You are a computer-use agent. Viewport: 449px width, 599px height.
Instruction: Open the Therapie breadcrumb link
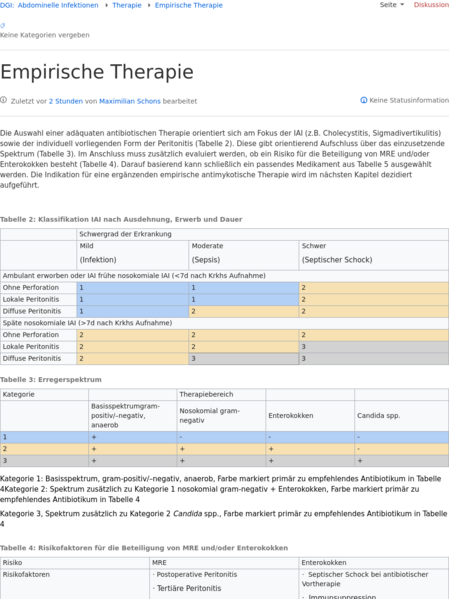pyautogui.click(x=127, y=5)
